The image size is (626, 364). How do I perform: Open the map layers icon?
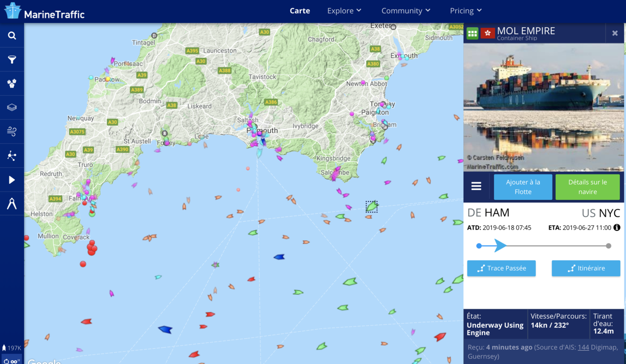12,107
